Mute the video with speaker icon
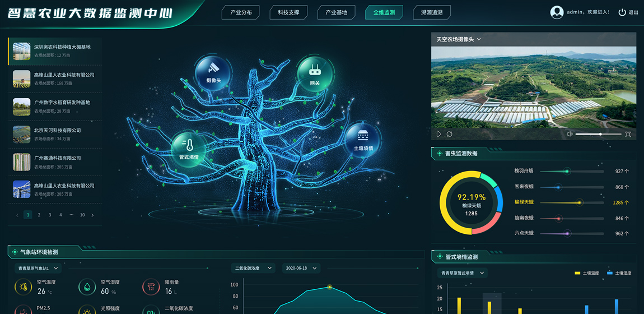Viewport: 644px width, 314px height. pyautogui.click(x=570, y=134)
